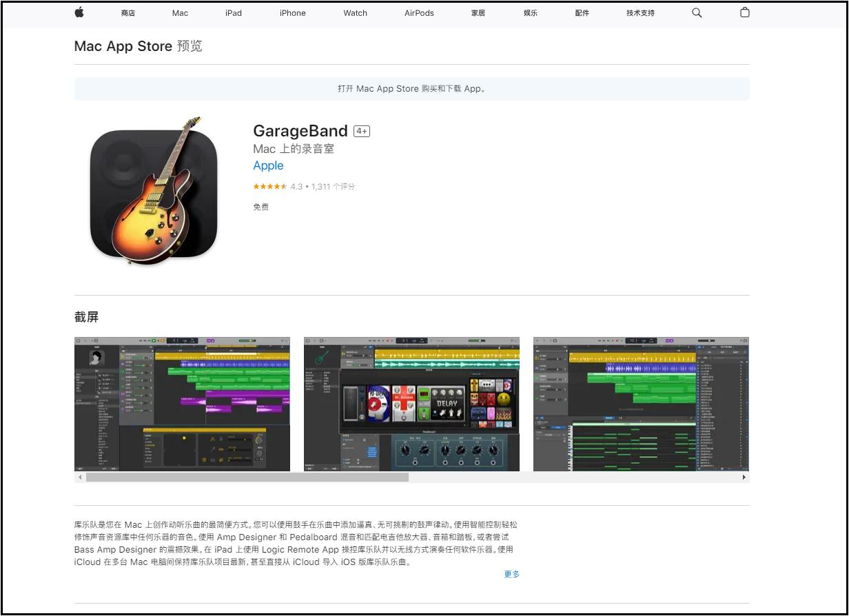Open the 技术支持 support menu
Image resolution: width=849 pixels, height=616 pixels.
pyautogui.click(x=640, y=13)
